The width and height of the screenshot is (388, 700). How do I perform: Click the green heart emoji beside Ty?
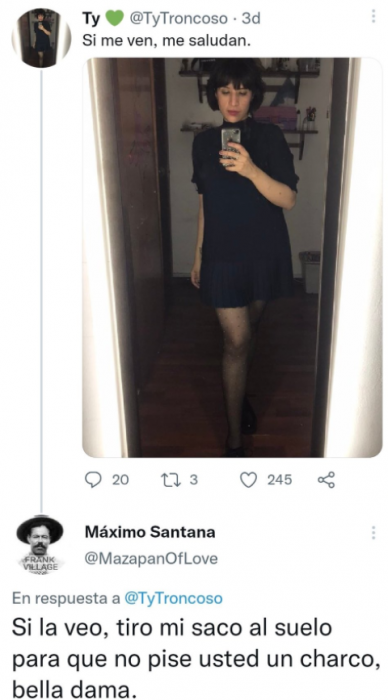coord(114,18)
